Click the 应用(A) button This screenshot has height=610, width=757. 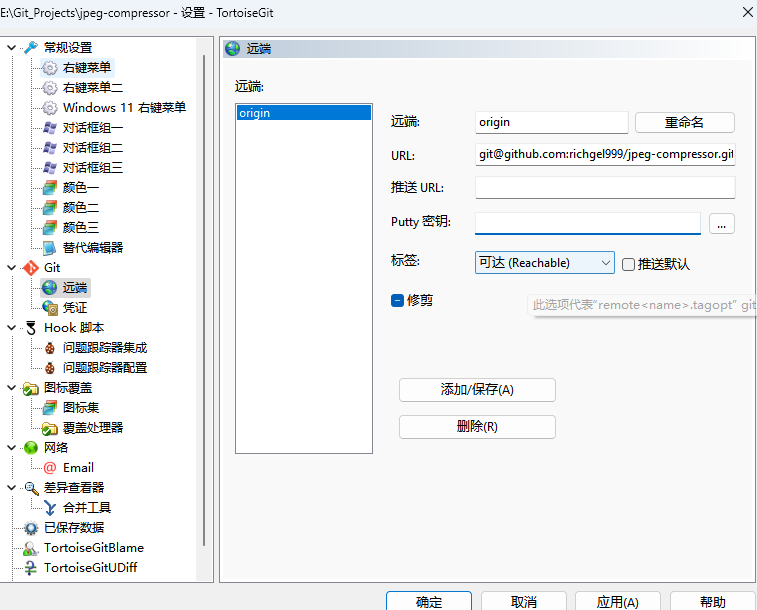tap(617, 601)
